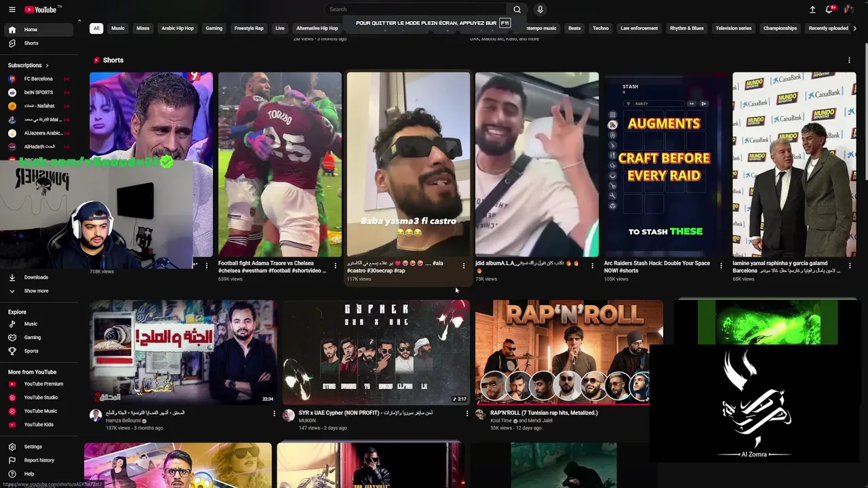Image resolution: width=868 pixels, height=488 pixels.
Task: Open Explore Sports in sidebar
Action: coord(37,351)
